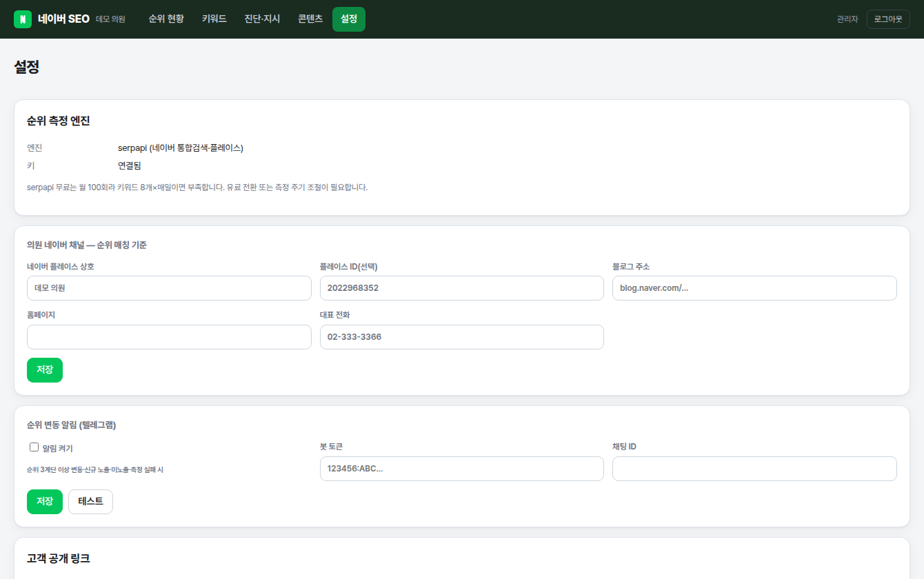924x579 pixels.
Task: Click the 관리자 user label
Action: pos(847,19)
